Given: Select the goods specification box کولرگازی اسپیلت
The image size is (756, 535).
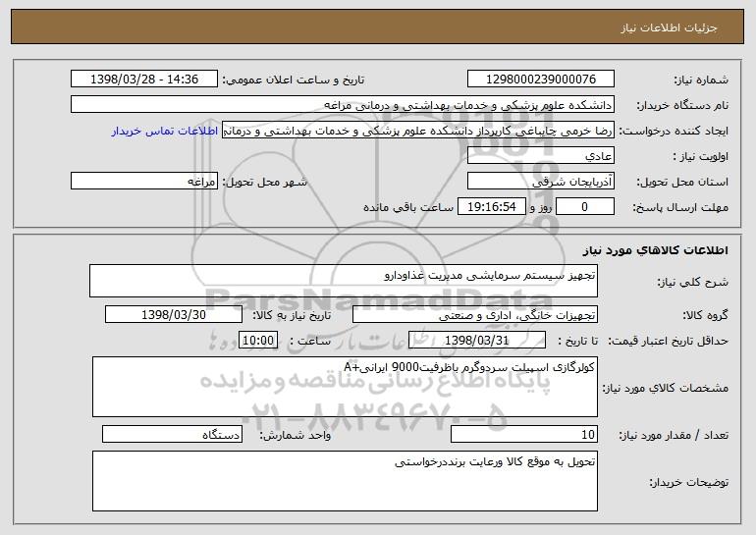Looking at the screenshot, I should [x=345, y=387].
